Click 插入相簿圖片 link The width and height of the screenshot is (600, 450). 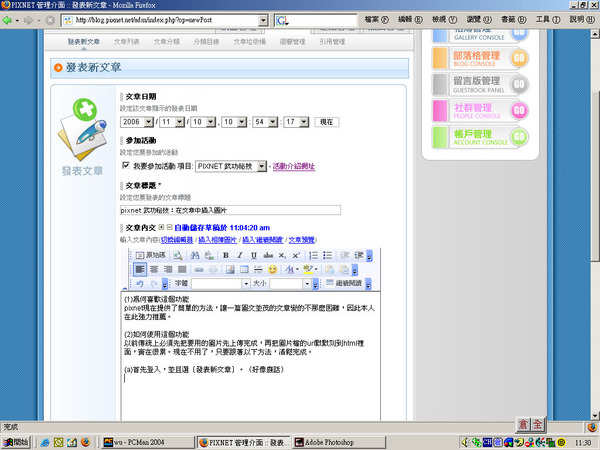(217, 240)
